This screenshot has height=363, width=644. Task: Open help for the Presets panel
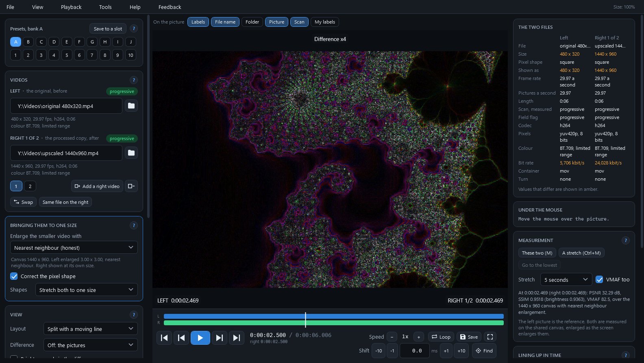134,29
